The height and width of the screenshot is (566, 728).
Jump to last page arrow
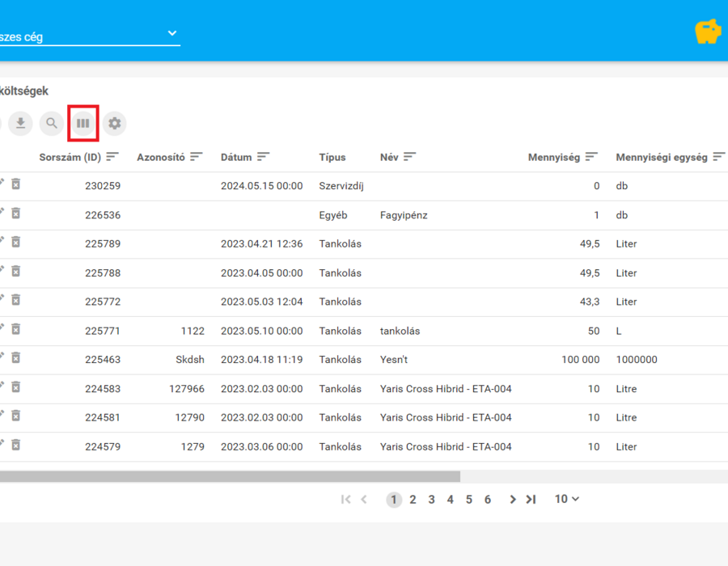click(531, 500)
